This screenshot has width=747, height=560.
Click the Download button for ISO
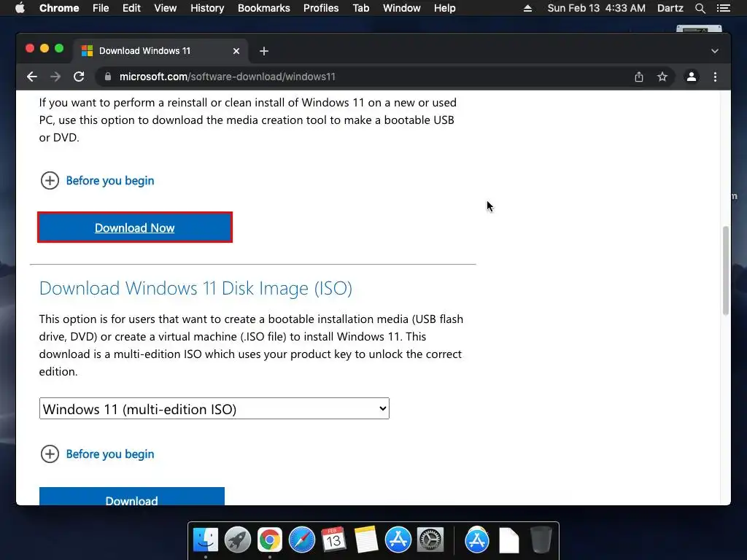pyautogui.click(x=132, y=496)
